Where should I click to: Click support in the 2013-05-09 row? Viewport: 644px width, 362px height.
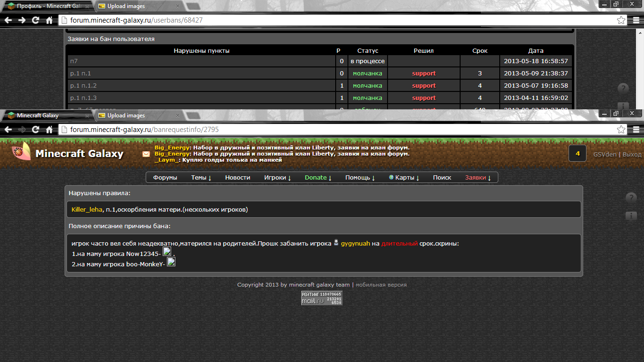424,74
